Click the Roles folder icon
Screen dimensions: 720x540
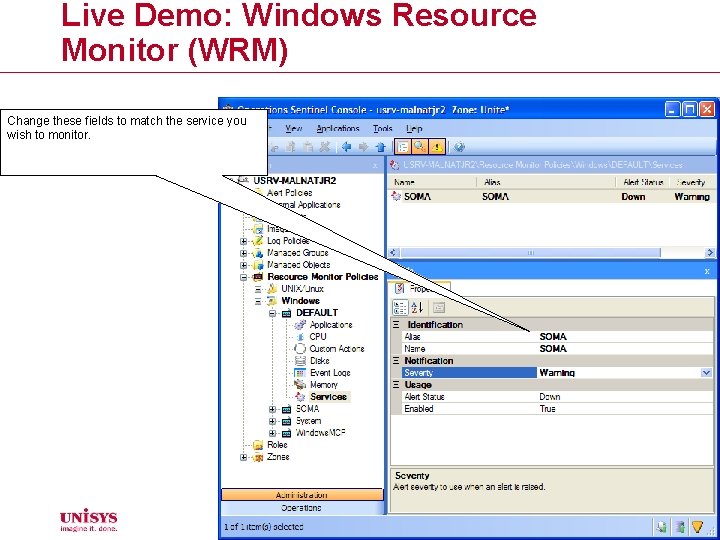tap(259, 445)
